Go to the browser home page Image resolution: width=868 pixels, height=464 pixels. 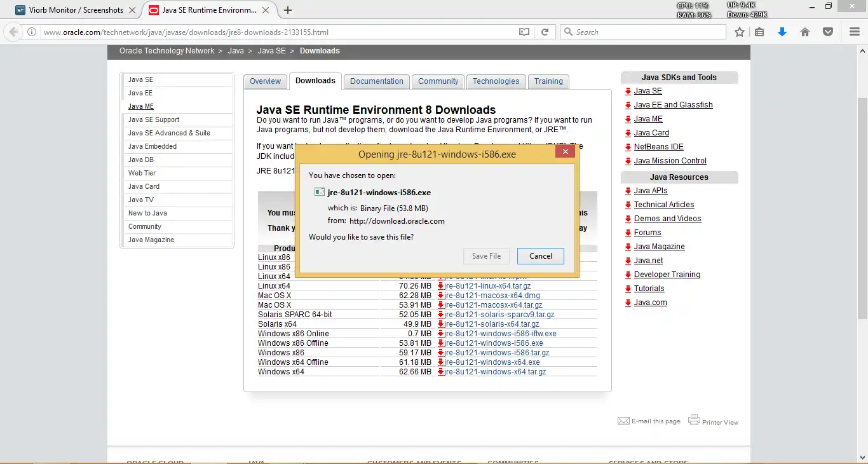[x=805, y=32]
